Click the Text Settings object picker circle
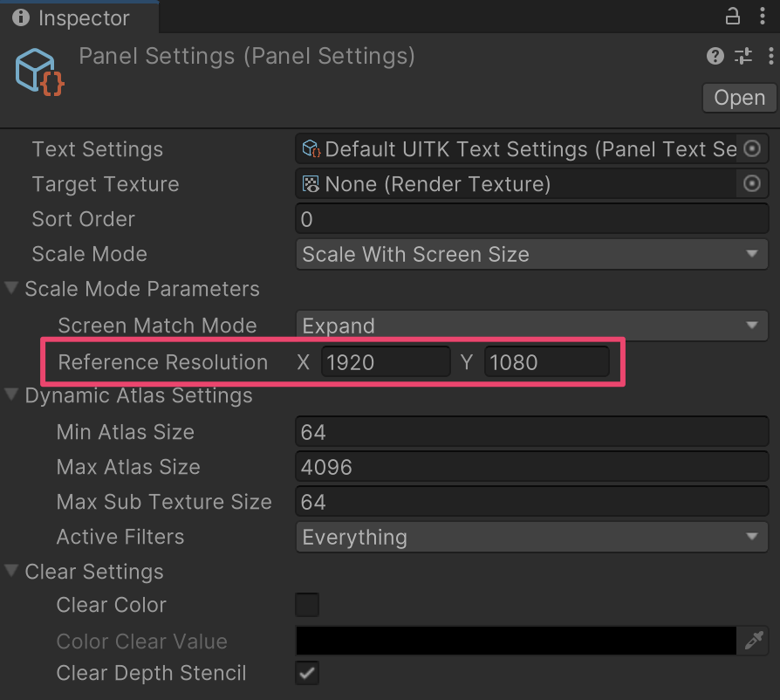 click(752, 148)
